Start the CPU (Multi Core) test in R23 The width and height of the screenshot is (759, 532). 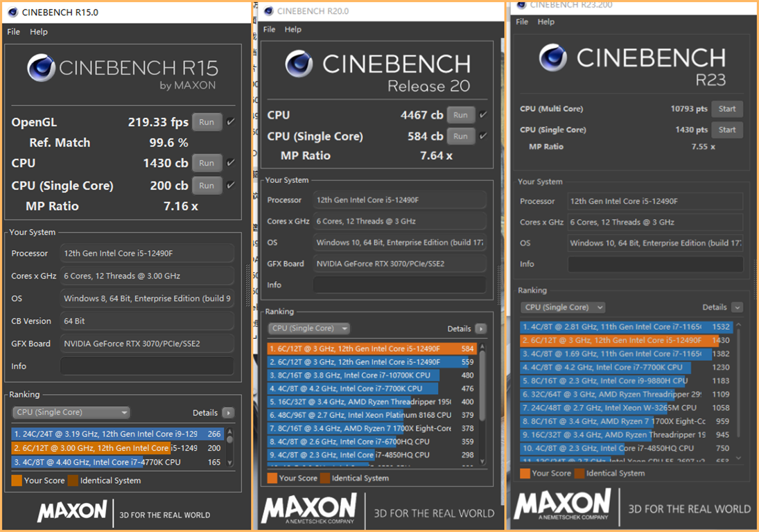point(727,109)
